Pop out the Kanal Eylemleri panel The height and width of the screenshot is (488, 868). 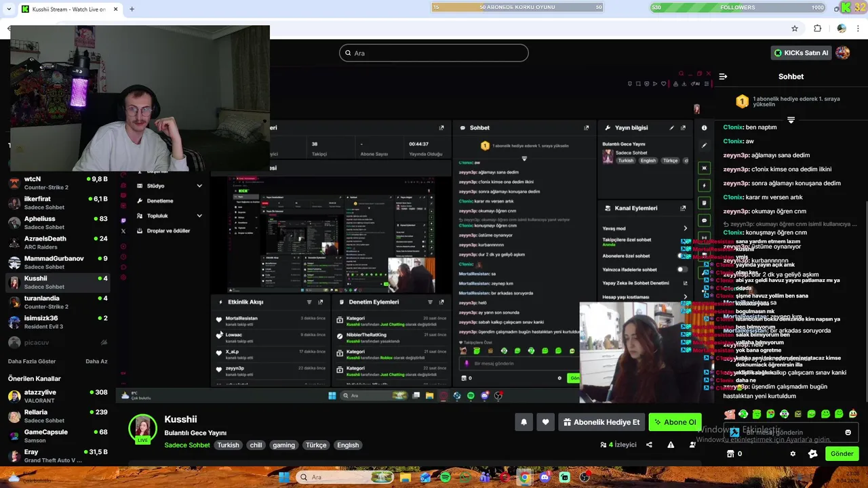683,208
